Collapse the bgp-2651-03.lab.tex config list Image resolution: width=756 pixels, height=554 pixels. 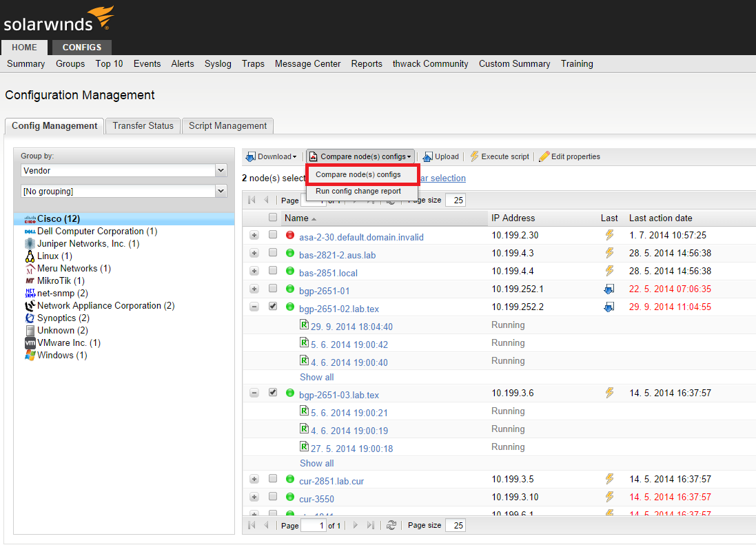pos(254,393)
